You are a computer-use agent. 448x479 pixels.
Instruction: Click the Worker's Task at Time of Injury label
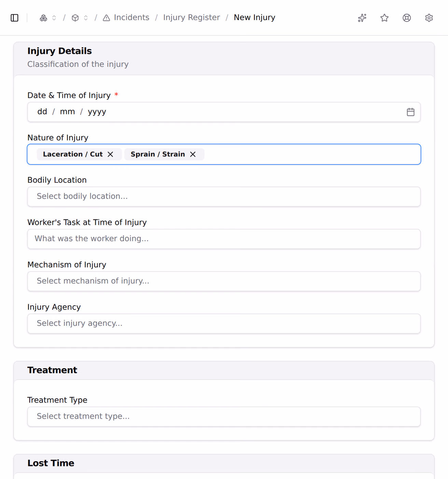(x=87, y=222)
